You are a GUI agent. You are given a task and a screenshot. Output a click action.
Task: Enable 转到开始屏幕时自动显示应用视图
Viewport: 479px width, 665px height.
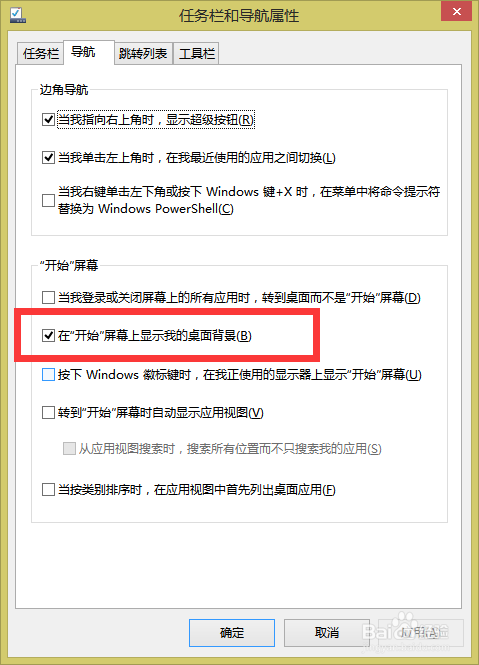pyautogui.click(x=48, y=412)
